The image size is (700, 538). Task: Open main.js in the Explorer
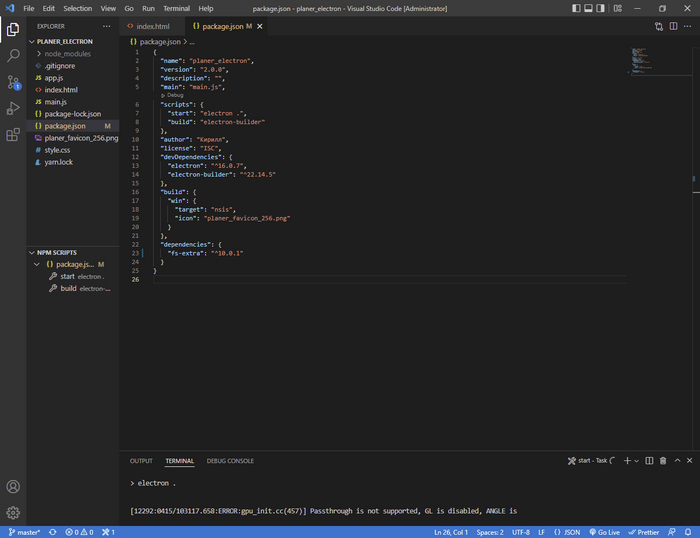click(x=55, y=102)
